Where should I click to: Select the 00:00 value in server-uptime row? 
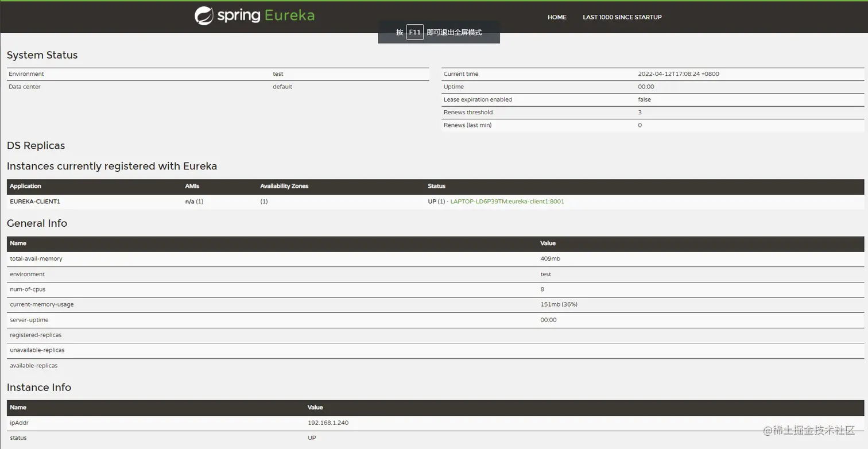(x=548, y=320)
